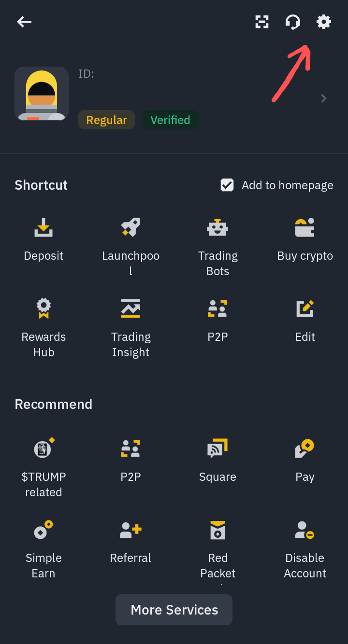Open the Pay service
This screenshot has width=348, height=644.
point(304,449)
